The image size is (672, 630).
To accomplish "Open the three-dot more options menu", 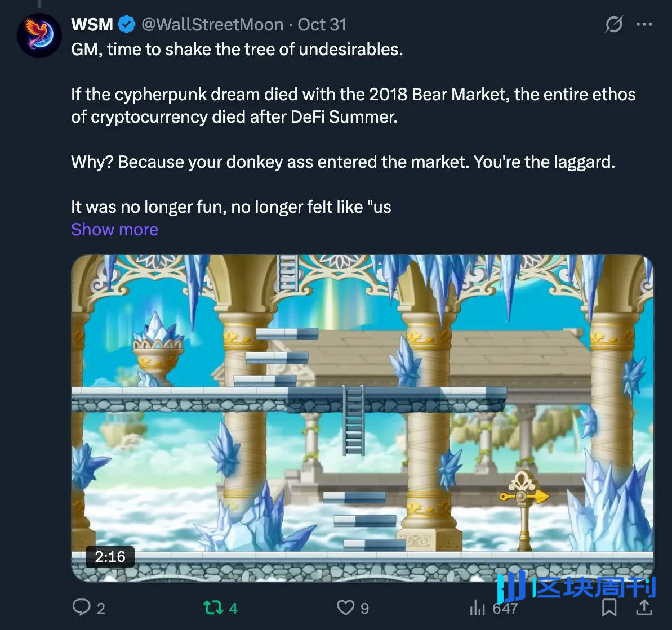I will click(644, 25).
